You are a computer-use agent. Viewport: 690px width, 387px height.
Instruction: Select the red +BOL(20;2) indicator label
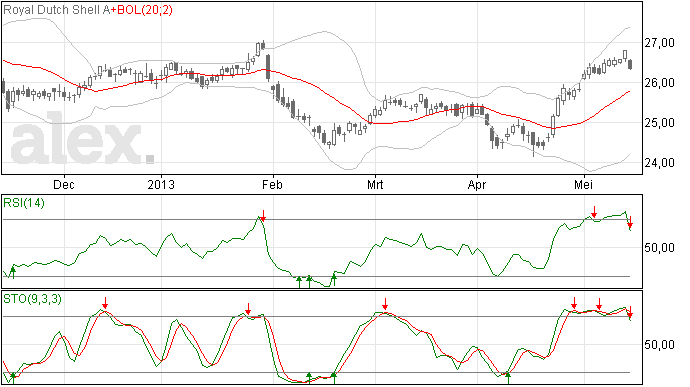click(142, 10)
